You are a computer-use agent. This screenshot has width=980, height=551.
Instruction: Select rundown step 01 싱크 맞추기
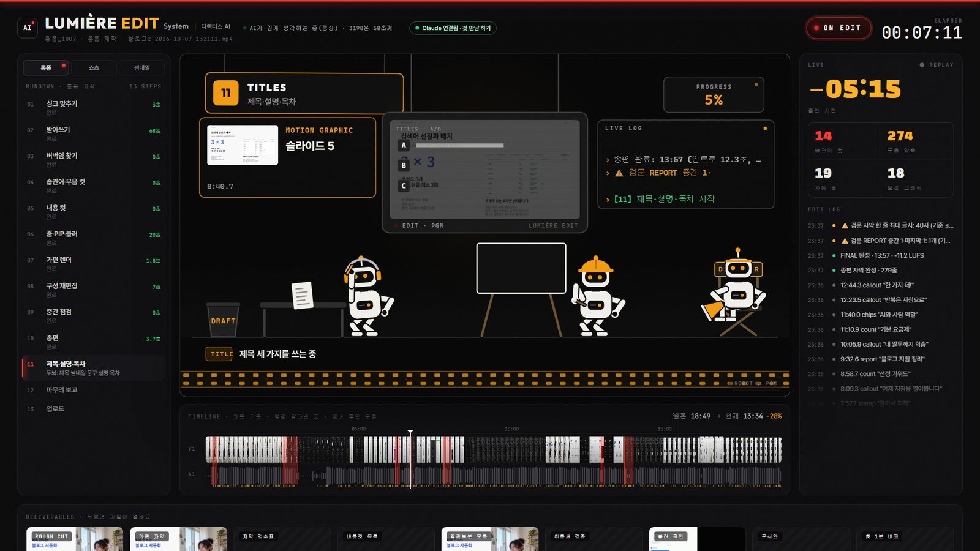pos(94,107)
